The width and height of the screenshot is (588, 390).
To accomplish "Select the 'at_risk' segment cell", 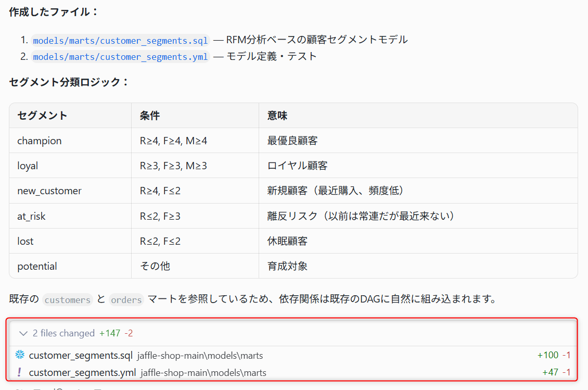I will pos(70,216).
